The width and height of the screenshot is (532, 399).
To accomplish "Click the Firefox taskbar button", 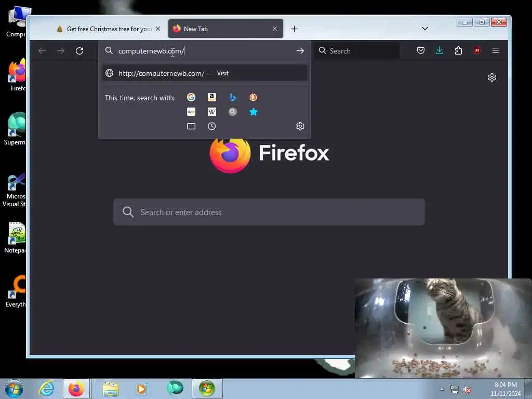I will tap(76, 389).
